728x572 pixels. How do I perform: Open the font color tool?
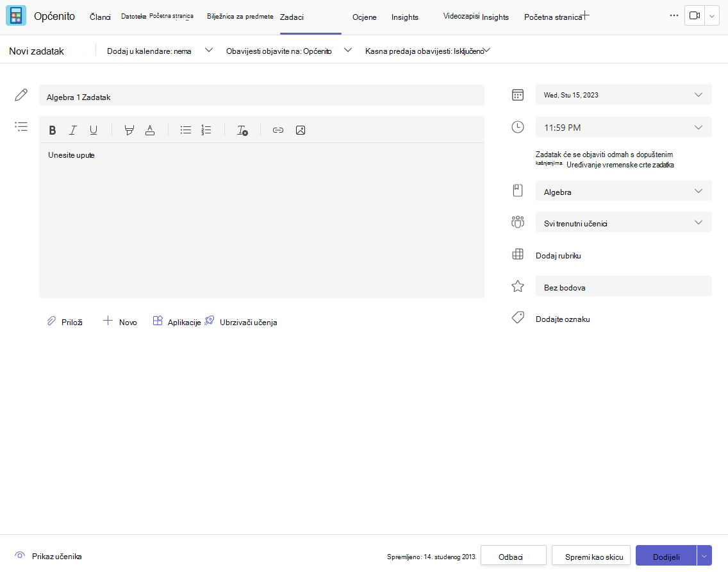click(150, 131)
